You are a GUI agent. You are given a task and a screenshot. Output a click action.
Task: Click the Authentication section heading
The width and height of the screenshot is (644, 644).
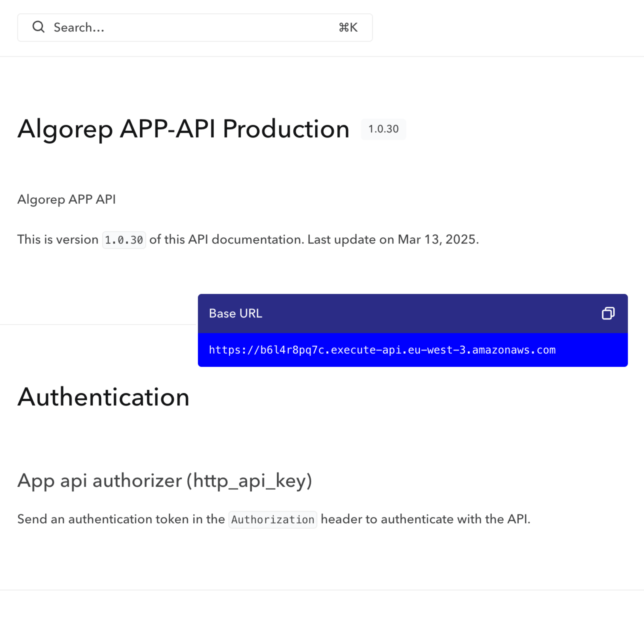click(x=103, y=397)
